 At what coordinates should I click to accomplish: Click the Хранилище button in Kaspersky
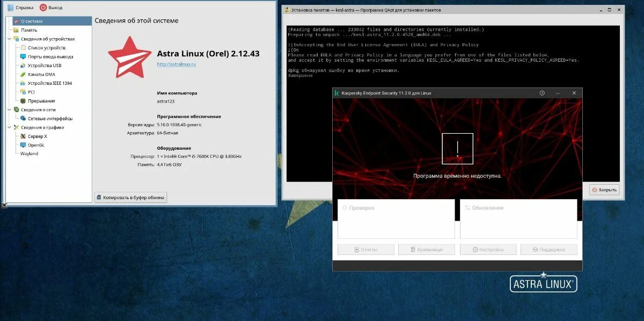pos(427,250)
